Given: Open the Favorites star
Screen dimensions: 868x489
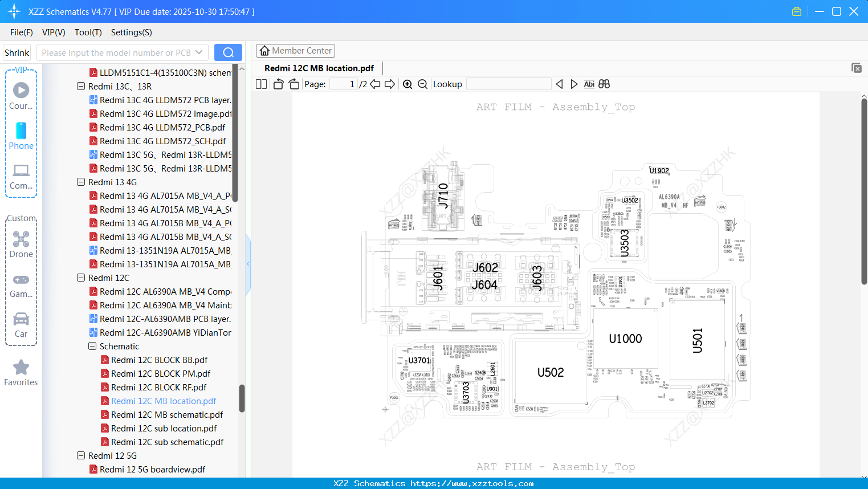Looking at the screenshot, I should 21,373.
